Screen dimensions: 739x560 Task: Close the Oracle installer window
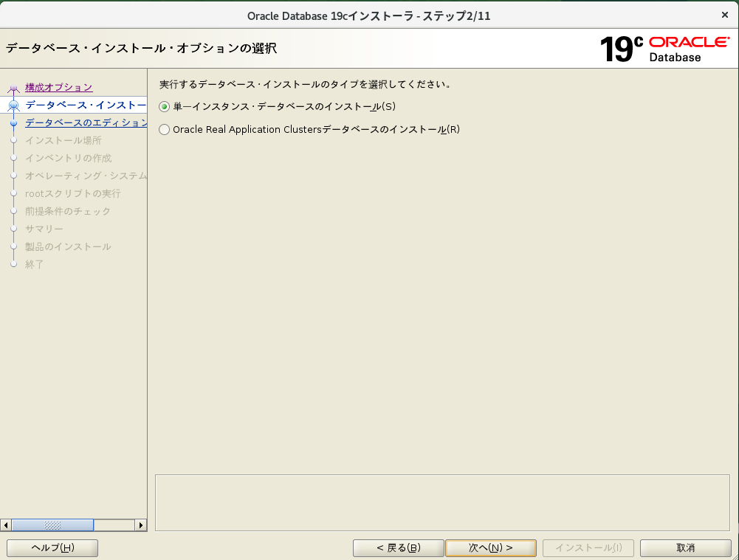click(724, 15)
